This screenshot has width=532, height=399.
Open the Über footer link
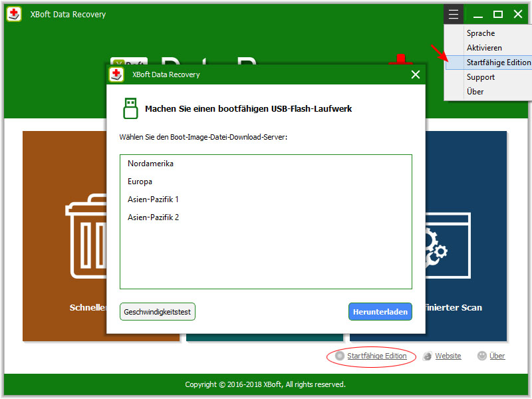497,356
